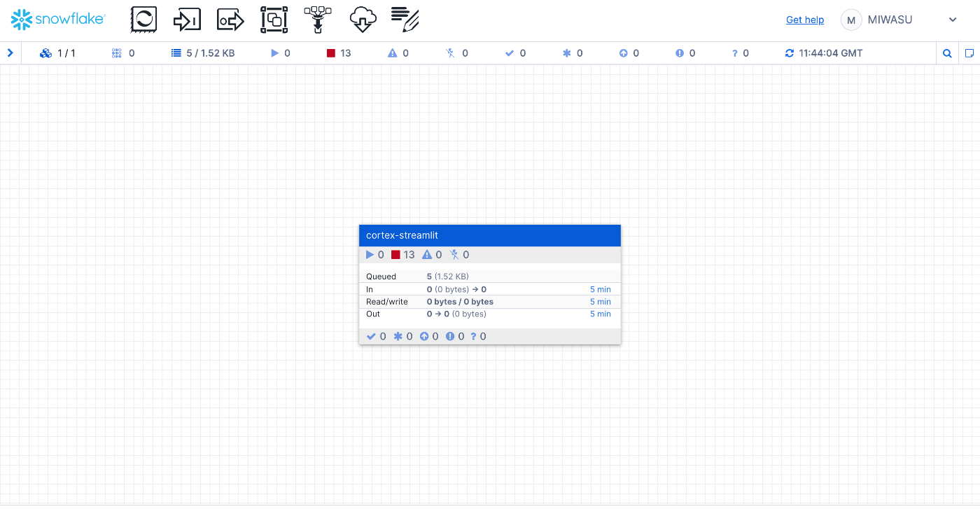Click the cluster nodes icon showing 1 / 1
Image resolution: width=980 pixels, height=509 pixels.
click(x=46, y=53)
